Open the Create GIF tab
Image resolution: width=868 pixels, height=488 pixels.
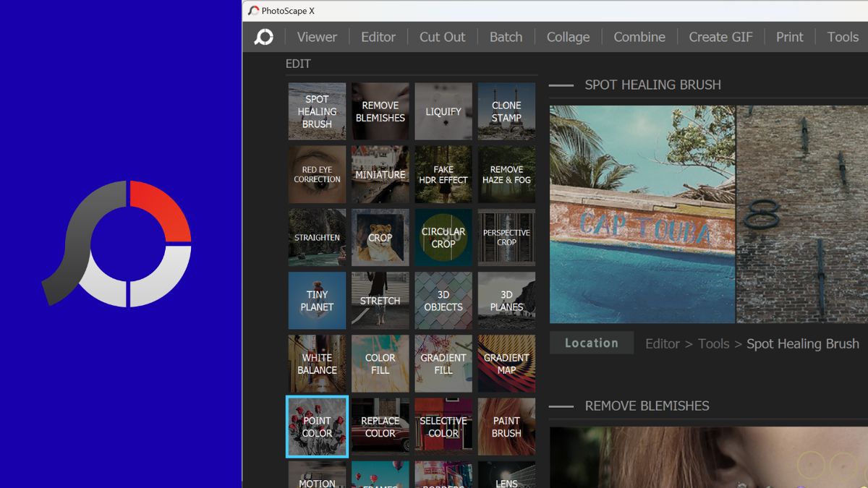720,37
